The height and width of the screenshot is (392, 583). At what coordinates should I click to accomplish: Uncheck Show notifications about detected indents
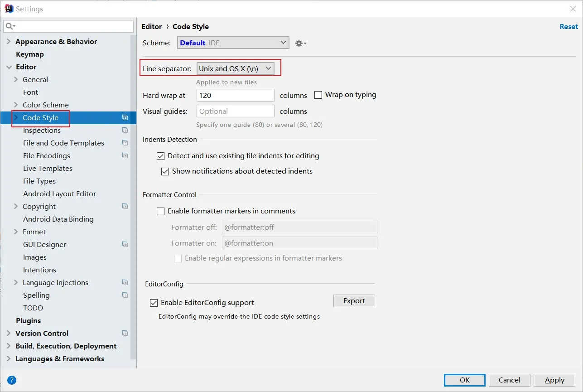tap(165, 171)
